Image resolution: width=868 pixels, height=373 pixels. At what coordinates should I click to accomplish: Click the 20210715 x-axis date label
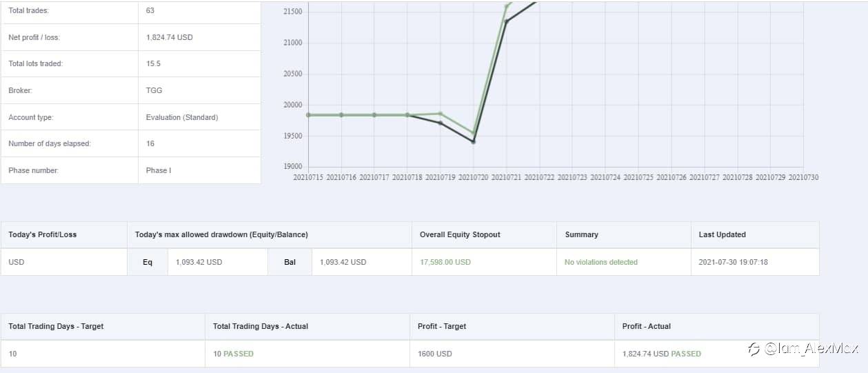click(308, 177)
